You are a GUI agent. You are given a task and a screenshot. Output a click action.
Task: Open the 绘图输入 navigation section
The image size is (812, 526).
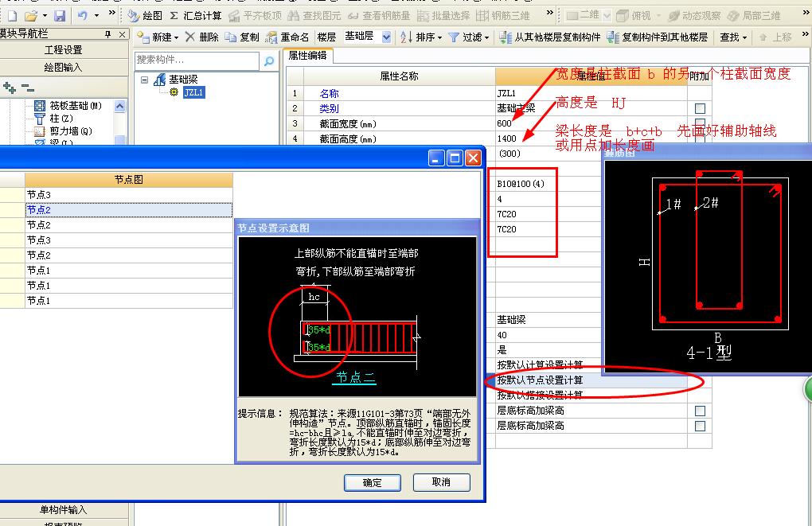click(x=64, y=68)
